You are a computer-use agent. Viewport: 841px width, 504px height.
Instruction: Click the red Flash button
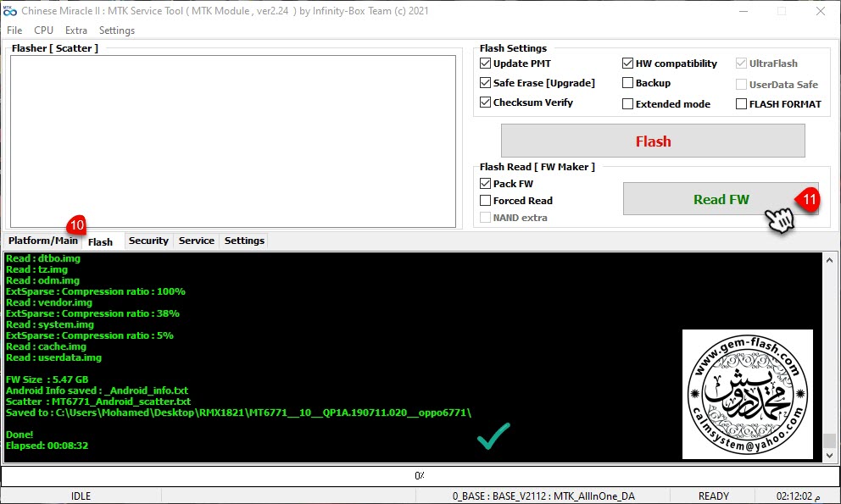pyautogui.click(x=653, y=141)
